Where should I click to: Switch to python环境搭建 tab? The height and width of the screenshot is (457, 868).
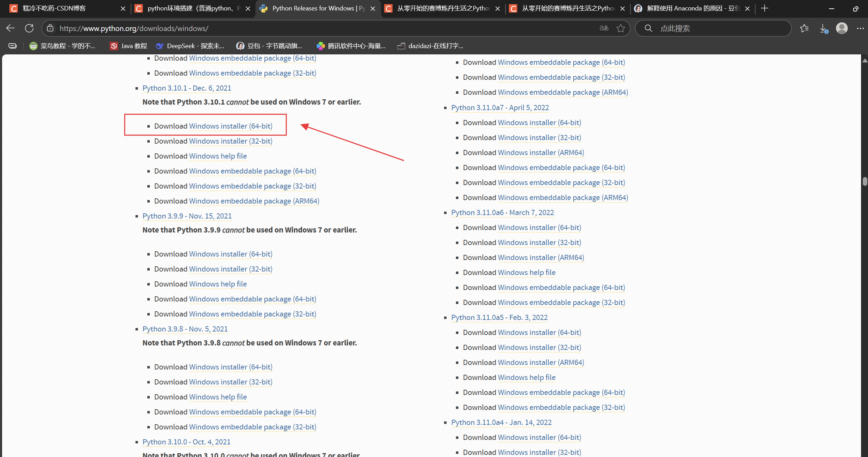tap(193, 8)
